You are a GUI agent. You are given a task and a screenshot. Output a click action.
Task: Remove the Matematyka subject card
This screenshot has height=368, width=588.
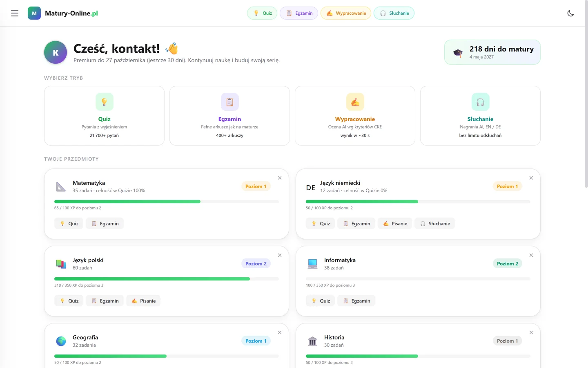pyautogui.click(x=280, y=178)
